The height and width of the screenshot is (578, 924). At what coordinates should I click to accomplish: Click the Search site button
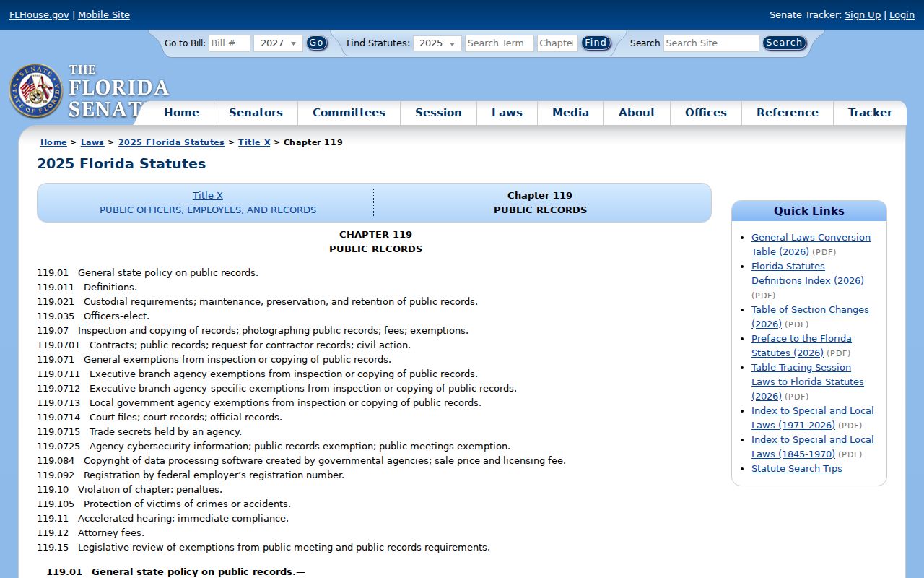click(784, 43)
